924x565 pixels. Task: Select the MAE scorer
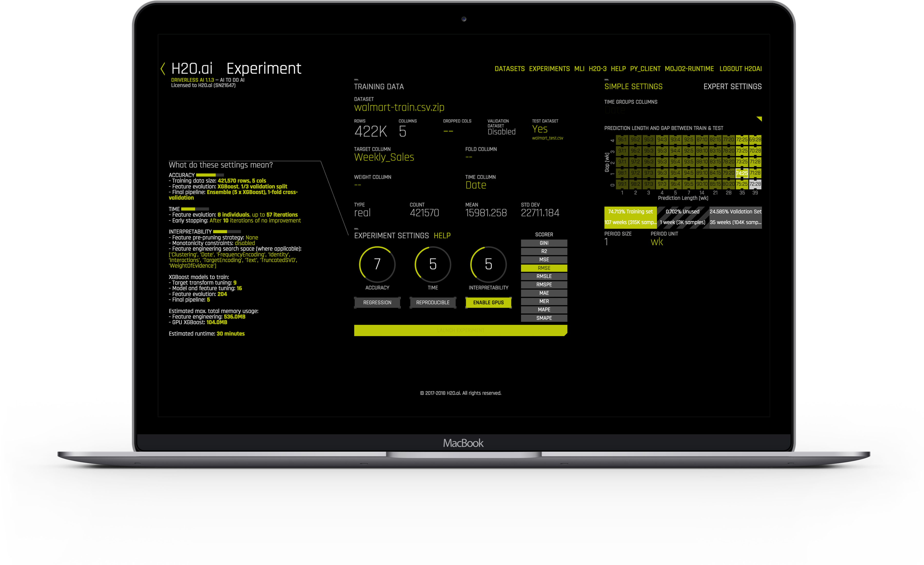point(544,293)
